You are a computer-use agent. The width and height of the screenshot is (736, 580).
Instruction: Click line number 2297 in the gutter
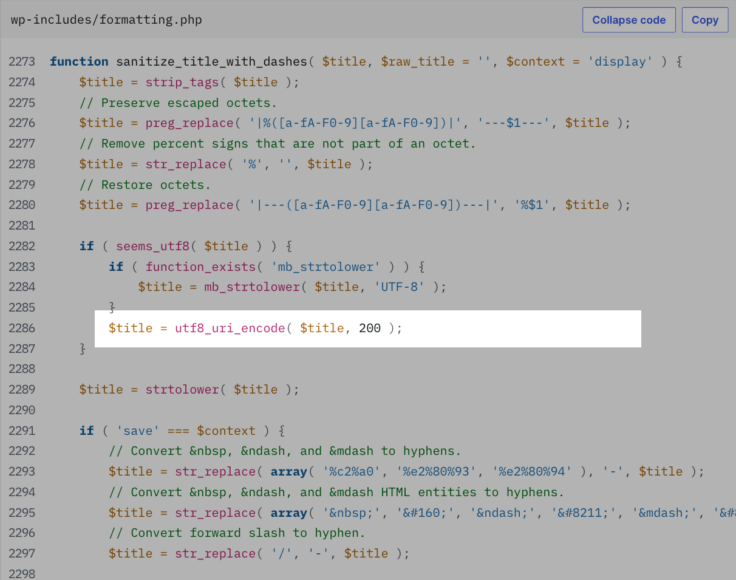22,554
